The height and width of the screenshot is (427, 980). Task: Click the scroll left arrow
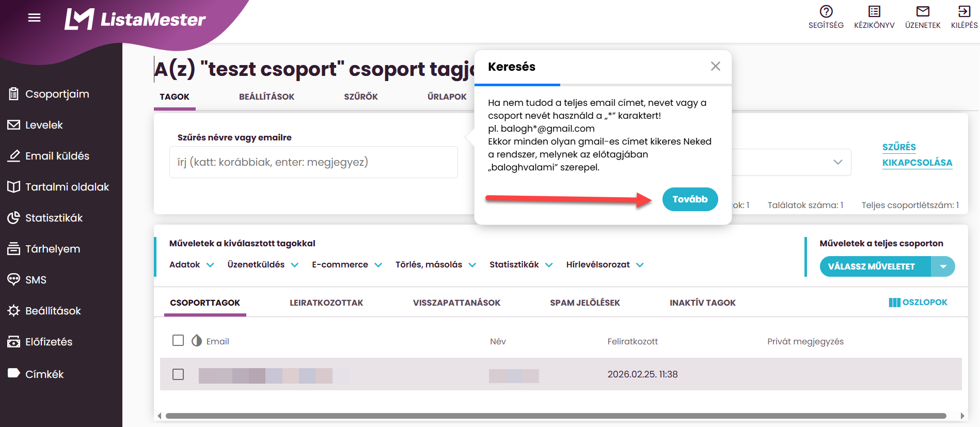click(159, 416)
